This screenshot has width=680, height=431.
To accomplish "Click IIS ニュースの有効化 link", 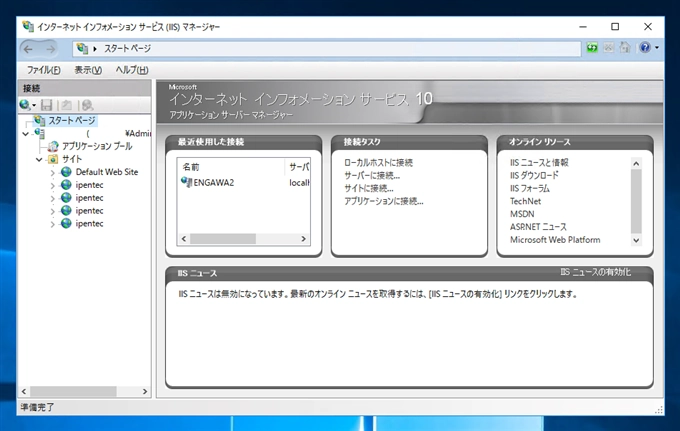I will [x=595, y=272].
